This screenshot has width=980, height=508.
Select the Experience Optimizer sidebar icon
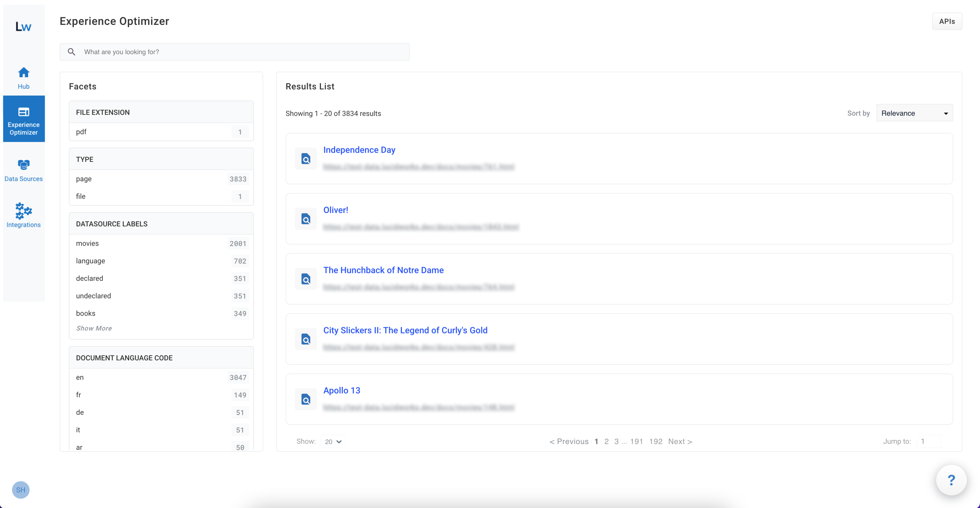(x=23, y=119)
